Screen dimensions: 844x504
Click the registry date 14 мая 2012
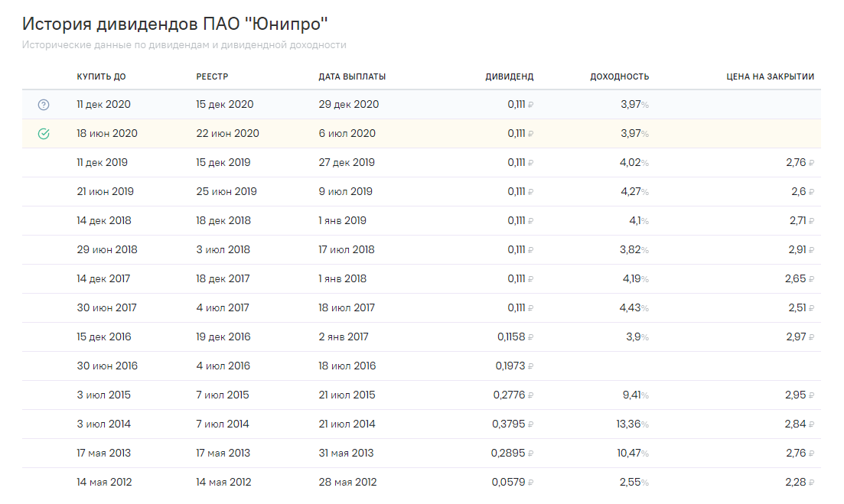tap(223, 482)
